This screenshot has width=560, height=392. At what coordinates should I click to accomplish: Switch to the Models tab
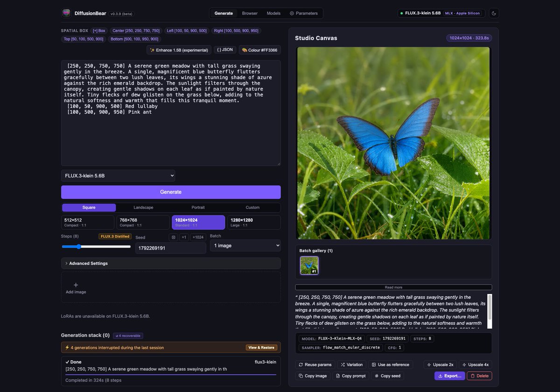pyautogui.click(x=273, y=13)
